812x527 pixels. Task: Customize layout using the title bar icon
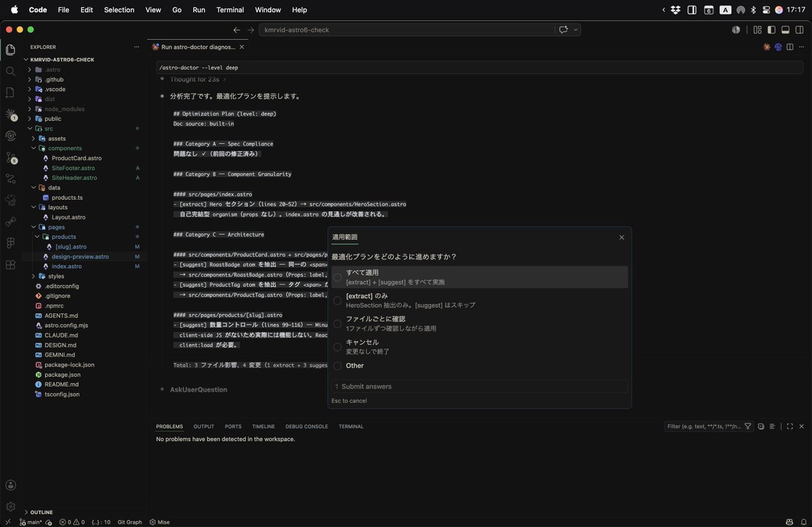(757, 30)
